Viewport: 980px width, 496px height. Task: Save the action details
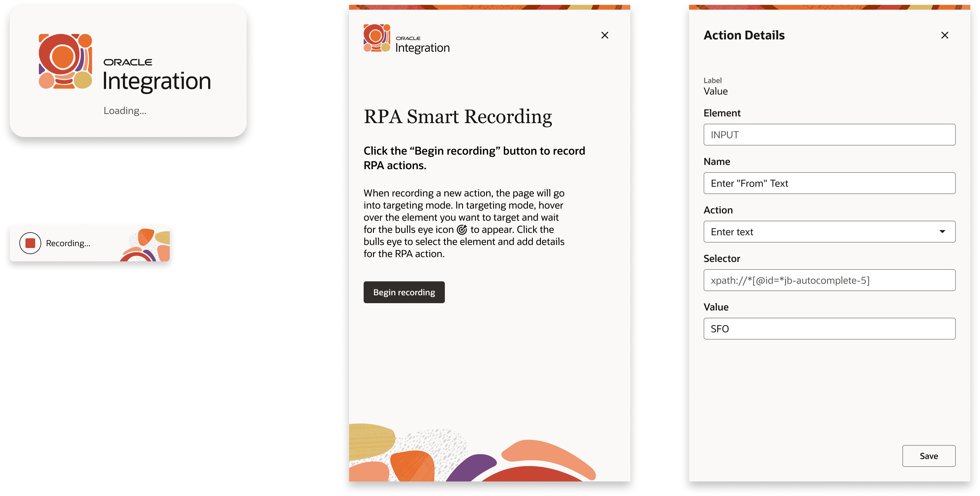[928, 456]
